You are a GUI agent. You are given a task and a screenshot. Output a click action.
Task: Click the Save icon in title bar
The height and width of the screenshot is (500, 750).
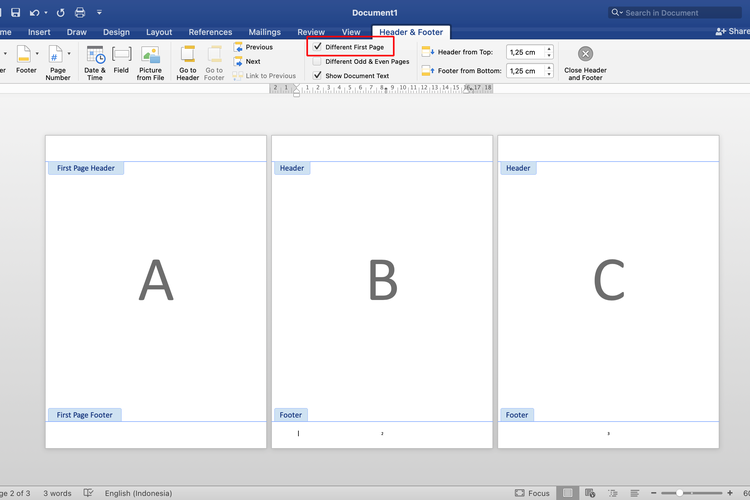(15, 13)
